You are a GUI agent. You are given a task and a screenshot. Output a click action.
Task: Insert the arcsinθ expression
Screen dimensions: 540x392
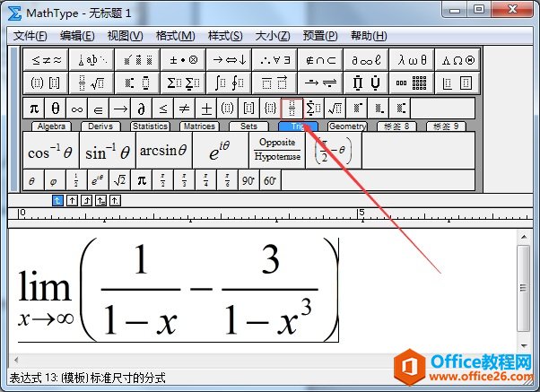[x=164, y=151]
